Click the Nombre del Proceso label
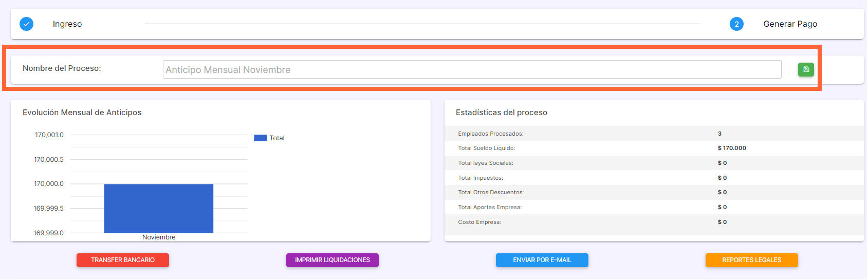Viewport: 868px width, 280px height. click(x=62, y=68)
